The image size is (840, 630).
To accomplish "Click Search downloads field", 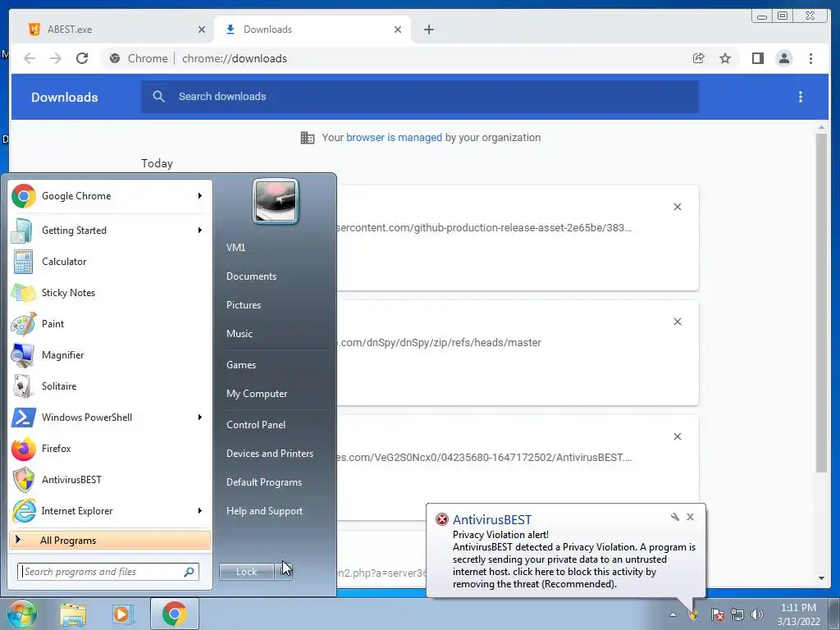I will coord(420,97).
